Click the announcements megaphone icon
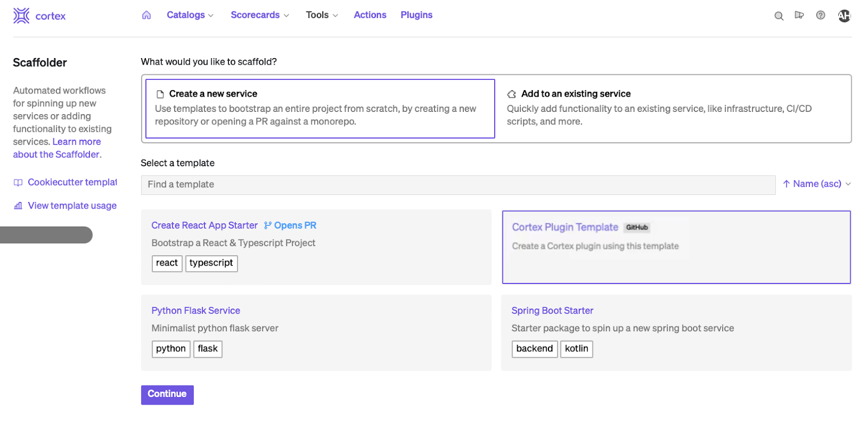The width and height of the screenshot is (868, 422). (799, 15)
